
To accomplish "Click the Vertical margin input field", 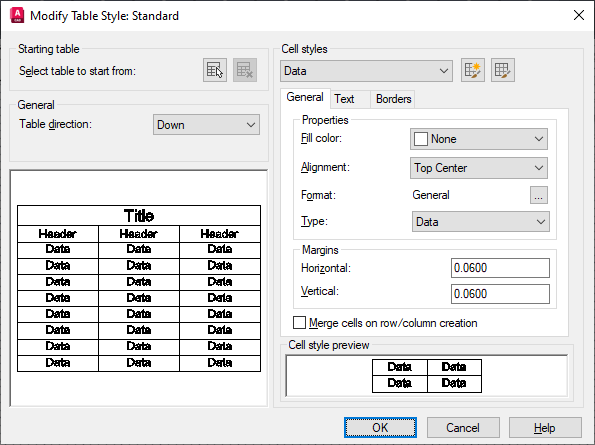I will (x=500, y=294).
